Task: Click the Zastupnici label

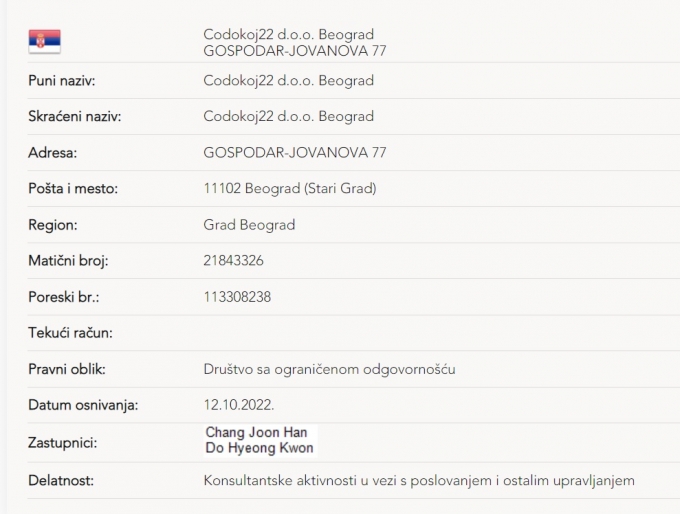Action: pos(63,443)
